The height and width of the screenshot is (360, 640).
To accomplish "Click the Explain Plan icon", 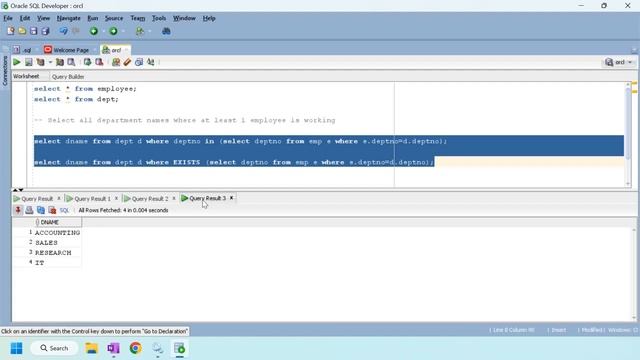I will 40,62.
